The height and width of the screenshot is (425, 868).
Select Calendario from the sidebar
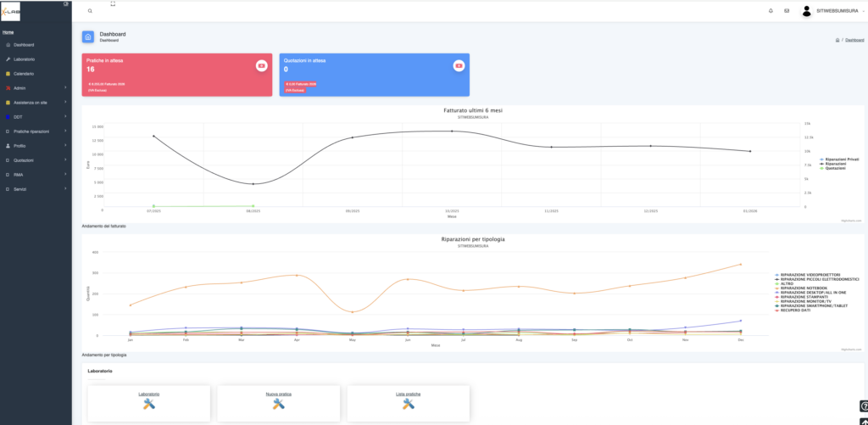(23, 73)
